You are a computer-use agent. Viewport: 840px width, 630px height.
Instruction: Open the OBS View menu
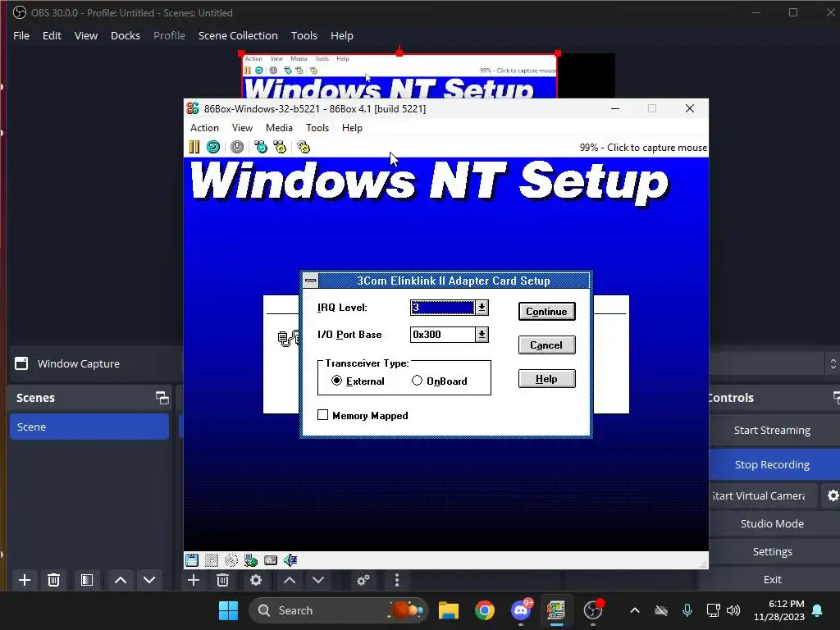(x=85, y=35)
